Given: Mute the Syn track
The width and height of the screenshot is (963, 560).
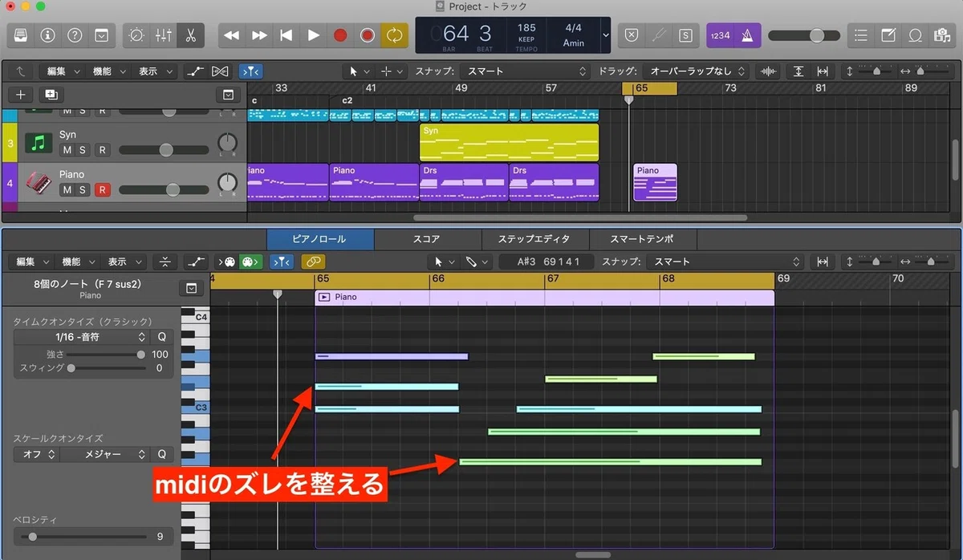Looking at the screenshot, I should [x=67, y=150].
